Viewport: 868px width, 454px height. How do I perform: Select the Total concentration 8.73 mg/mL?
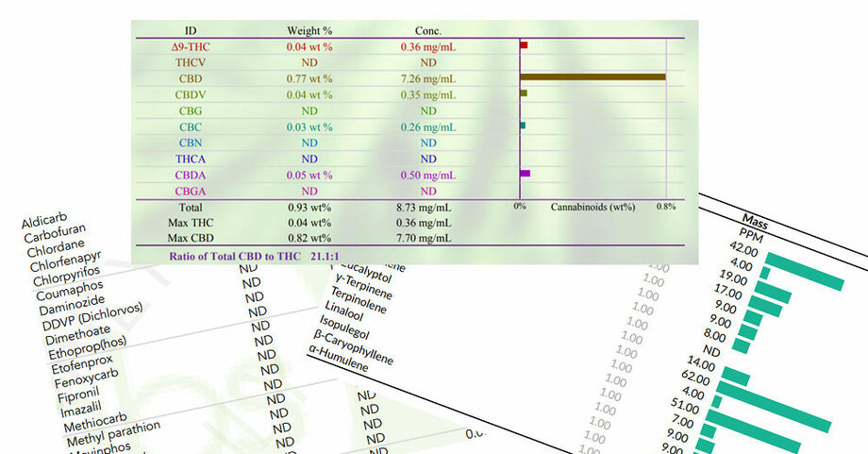click(x=427, y=207)
